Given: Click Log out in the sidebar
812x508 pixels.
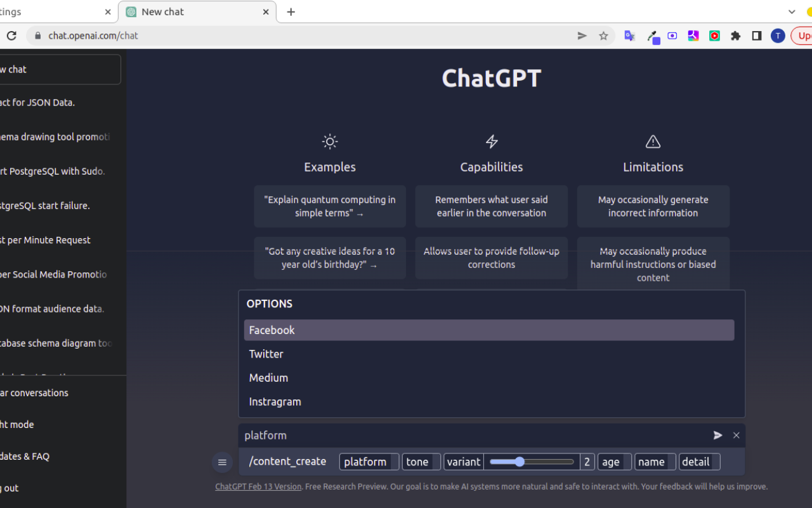Looking at the screenshot, I should click(60, 488).
